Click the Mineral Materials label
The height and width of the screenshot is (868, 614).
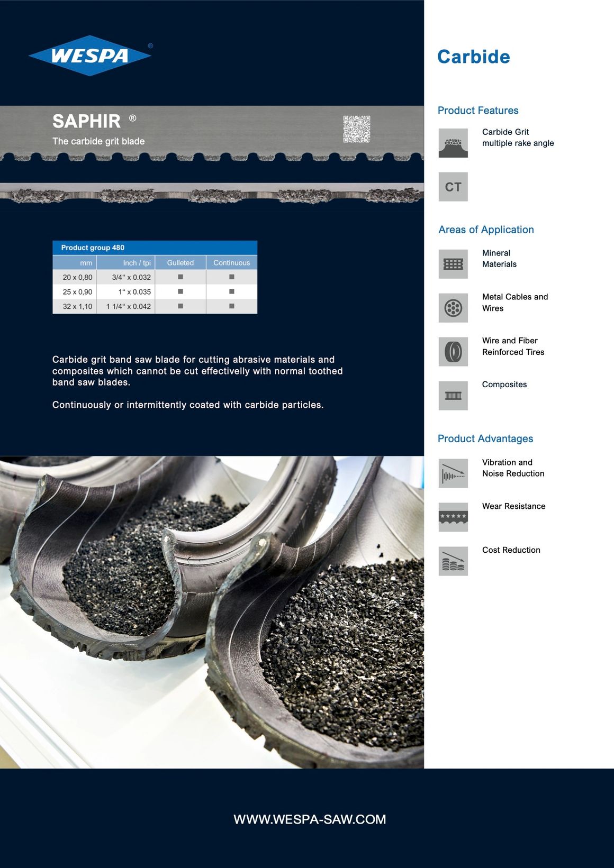pos(499,259)
